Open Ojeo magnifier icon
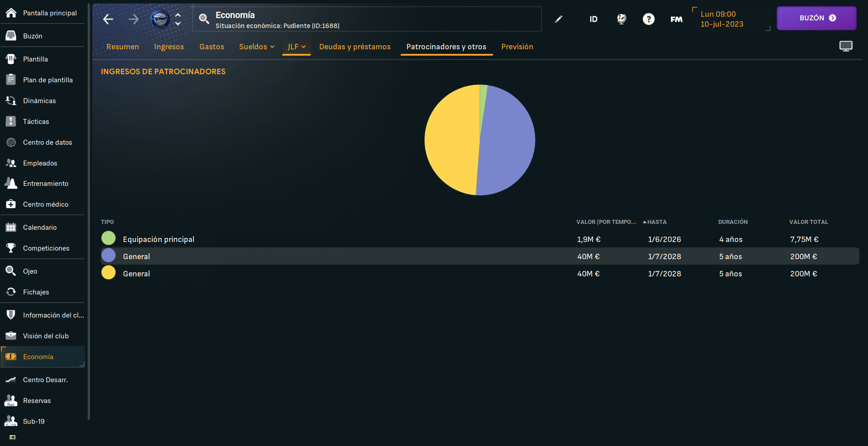The height and width of the screenshot is (446, 868). click(x=11, y=271)
